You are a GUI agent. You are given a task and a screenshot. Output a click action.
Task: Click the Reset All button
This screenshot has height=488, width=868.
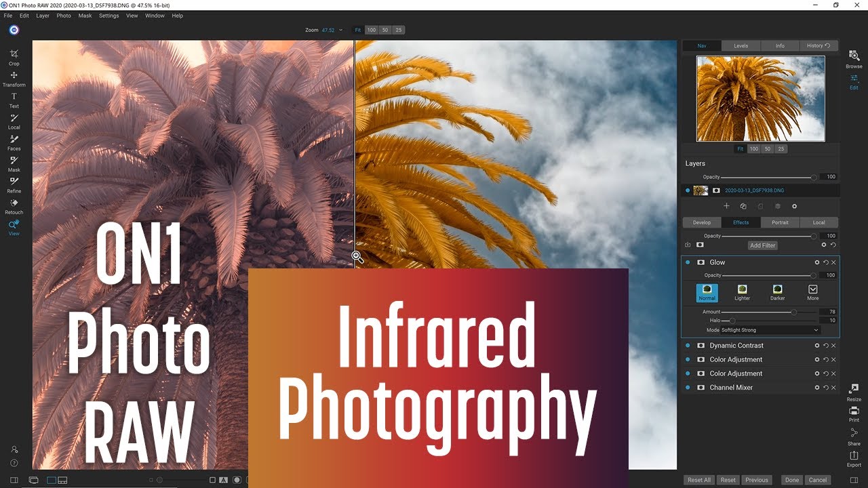pos(699,480)
